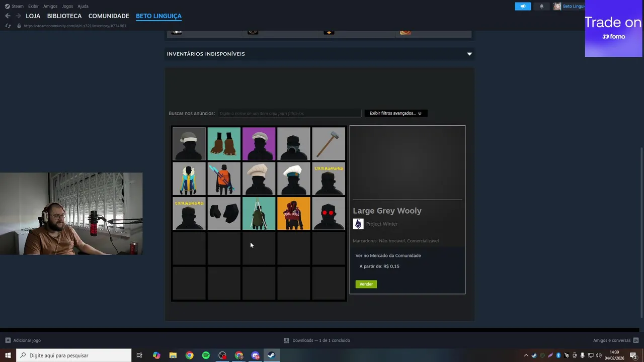Open Steam notifications bell
Viewport: 644px width, 362px height.
pos(541,7)
